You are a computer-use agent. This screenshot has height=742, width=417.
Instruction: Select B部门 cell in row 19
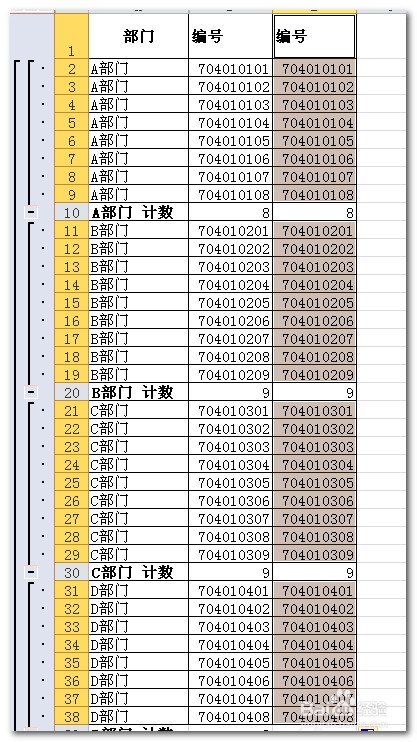(138, 374)
